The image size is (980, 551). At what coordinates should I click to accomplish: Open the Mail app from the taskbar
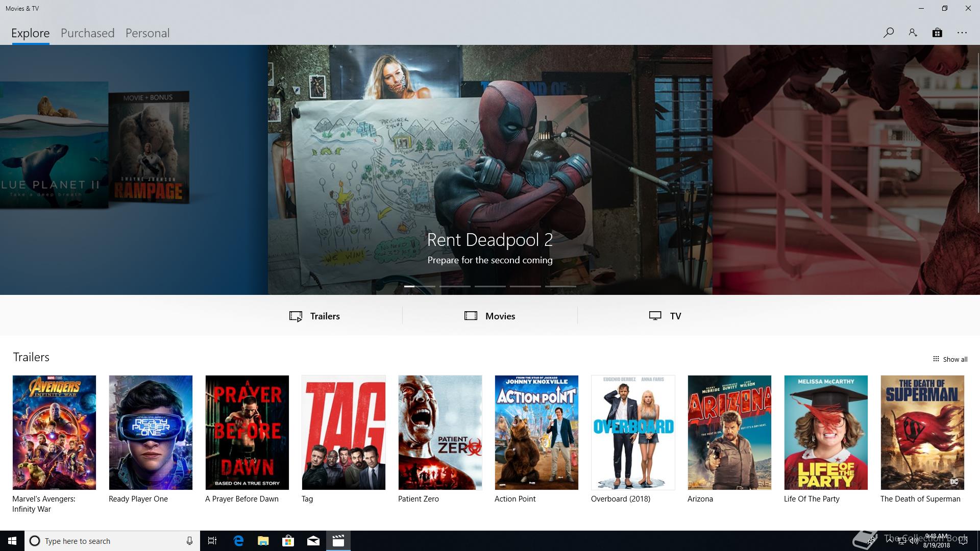[x=313, y=541]
